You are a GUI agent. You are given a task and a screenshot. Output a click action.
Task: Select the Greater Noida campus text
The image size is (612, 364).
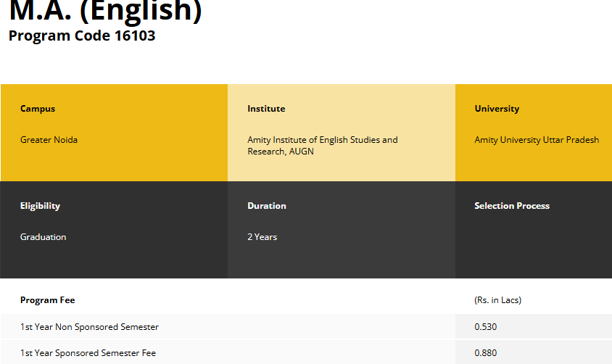(x=49, y=140)
